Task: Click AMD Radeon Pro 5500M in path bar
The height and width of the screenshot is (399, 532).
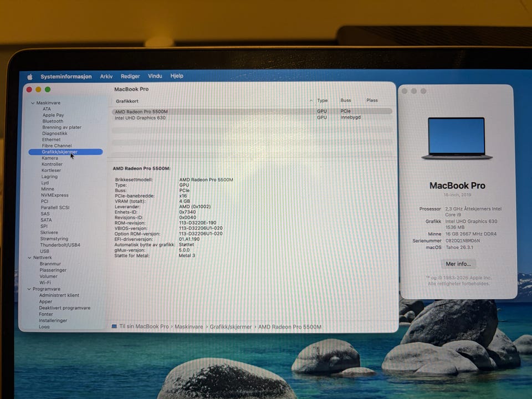Action: point(290,327)
